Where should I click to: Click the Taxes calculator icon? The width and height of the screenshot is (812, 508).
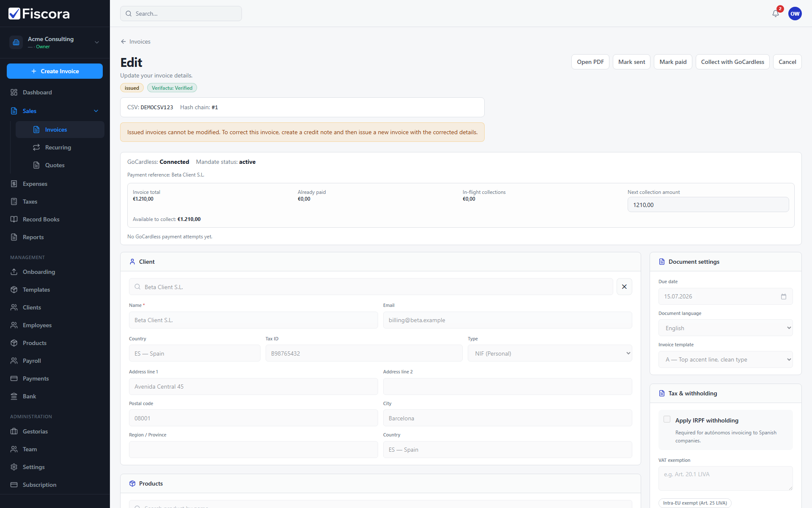click(14, 202)
